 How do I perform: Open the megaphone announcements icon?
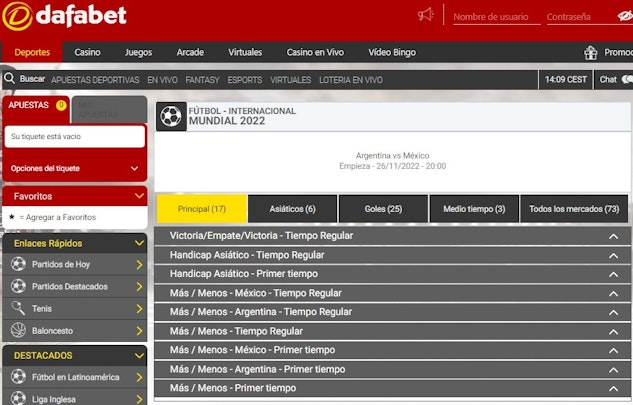pyautogui.click(x=425, y=15)
